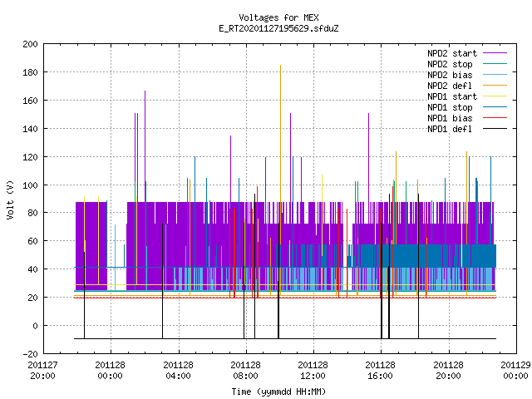Click the black NPD1 defl legend line
This screenshot has height=399, width=532.
coord(495,129)
